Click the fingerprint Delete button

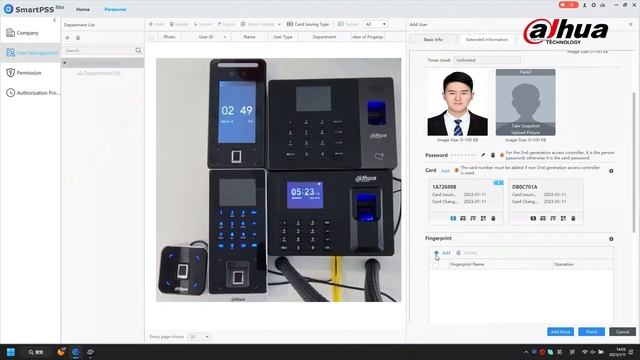click(467, 253)
